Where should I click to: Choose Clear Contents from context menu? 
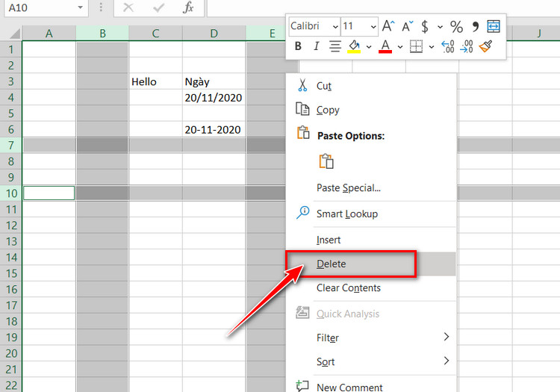pyautogui.click(x=371, y=287)
